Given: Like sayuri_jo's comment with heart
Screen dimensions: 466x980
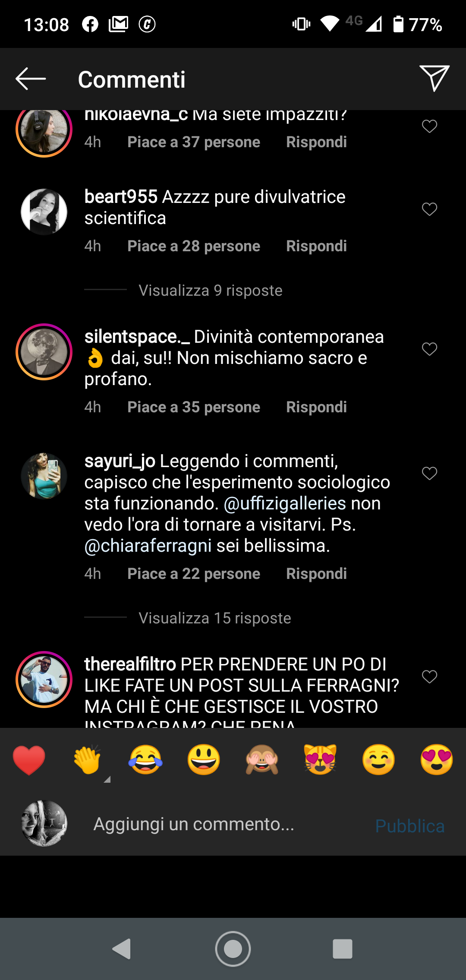Looking at the screenshot, I should (x=429, y=474).
